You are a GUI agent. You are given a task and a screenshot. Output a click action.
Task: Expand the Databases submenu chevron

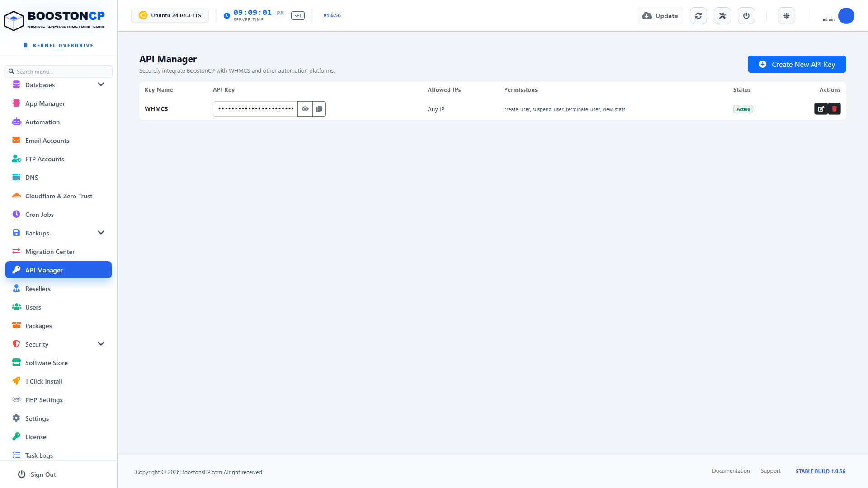[x=101, y=84]
